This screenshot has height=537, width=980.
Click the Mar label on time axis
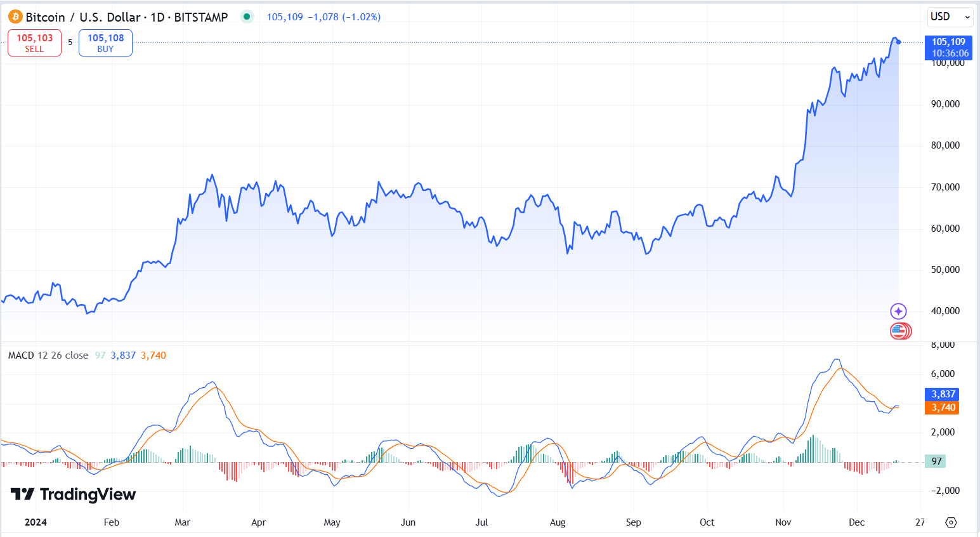(x=183, y=522)
